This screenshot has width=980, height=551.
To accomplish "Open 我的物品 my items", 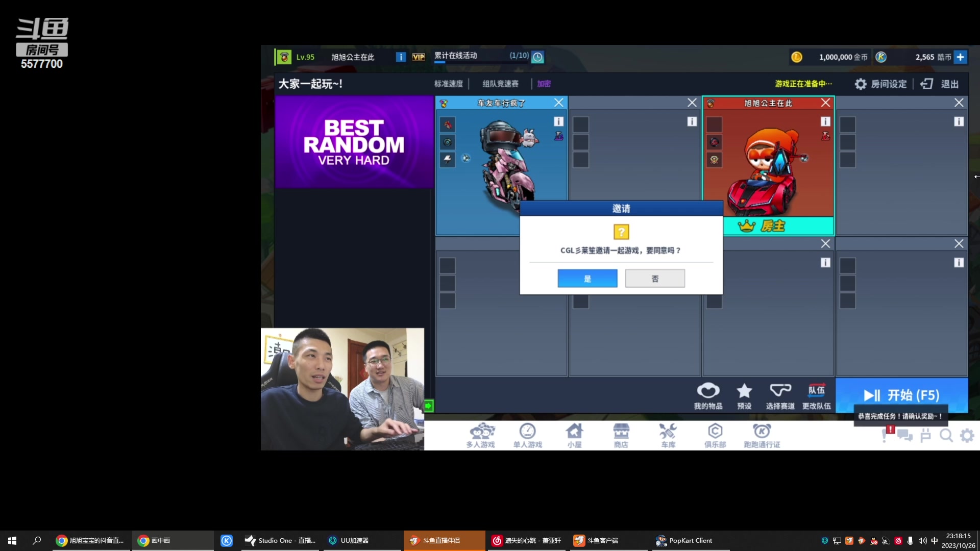I will pos(708,396).
